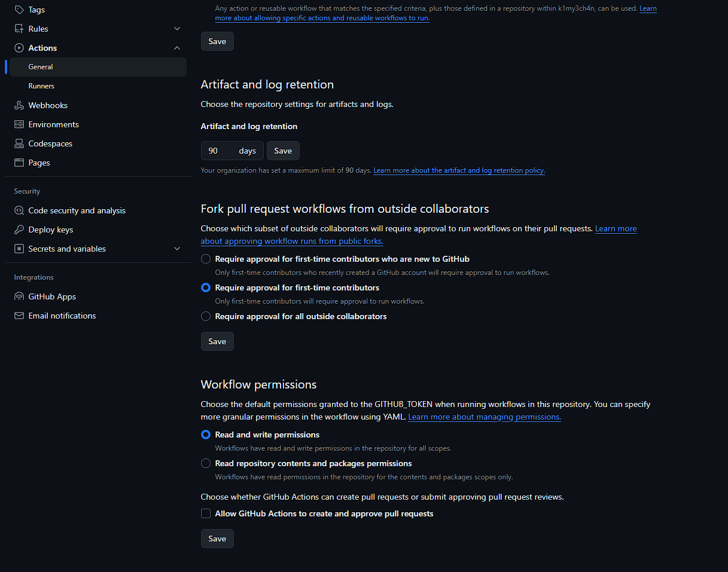Enable Allow GitHub Actions to create pull requests
This screenshot has width=728, height=572.
[x=206, y=513]
